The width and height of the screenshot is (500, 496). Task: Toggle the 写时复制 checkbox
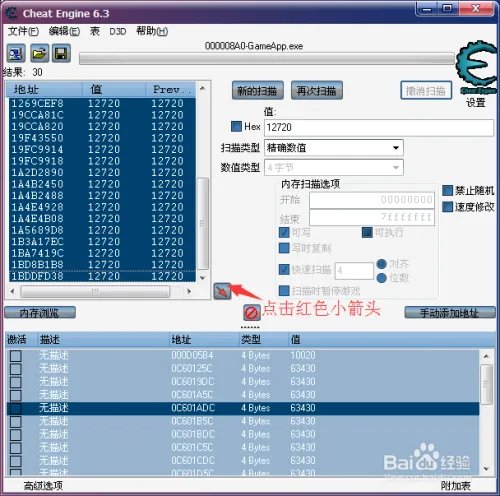284,248
